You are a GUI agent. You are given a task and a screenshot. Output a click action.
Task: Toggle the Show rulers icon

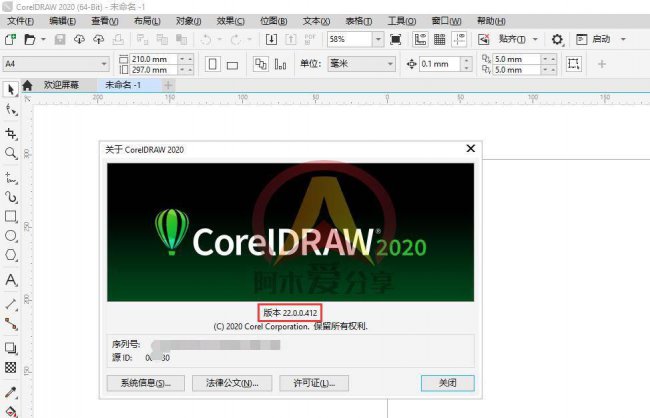[420, 39]
